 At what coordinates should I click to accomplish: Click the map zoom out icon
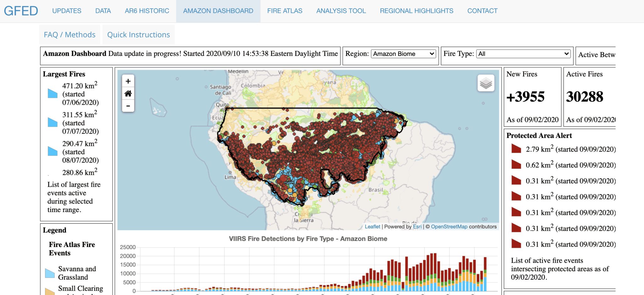coord(128,106)
